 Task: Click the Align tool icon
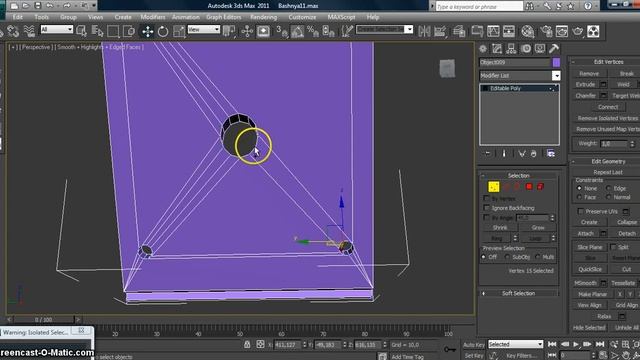pyautogui.click(x=440, y=31)
